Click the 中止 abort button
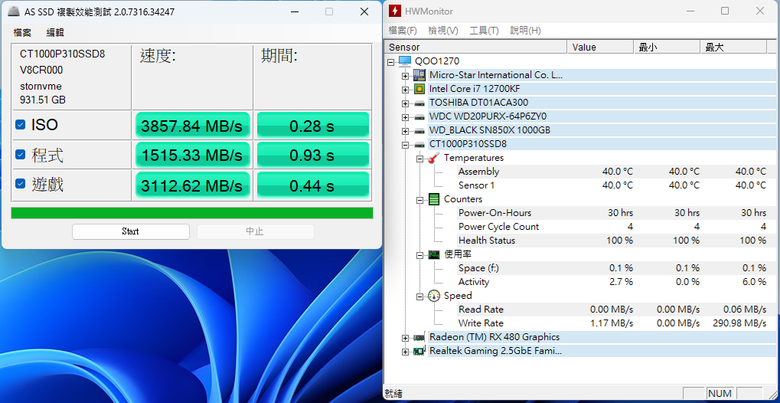 click(x=255, y=231)
